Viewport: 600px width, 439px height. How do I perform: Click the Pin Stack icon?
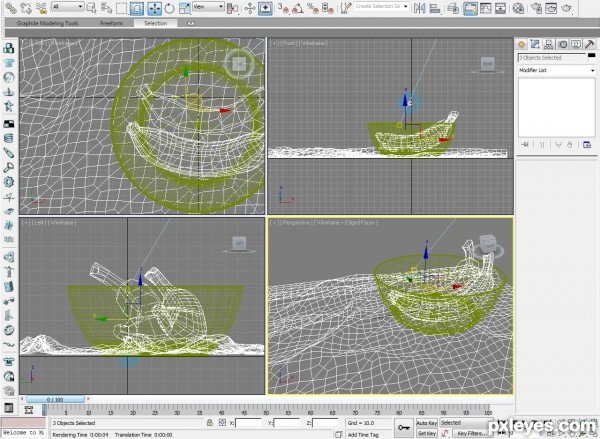click(525, 145)
